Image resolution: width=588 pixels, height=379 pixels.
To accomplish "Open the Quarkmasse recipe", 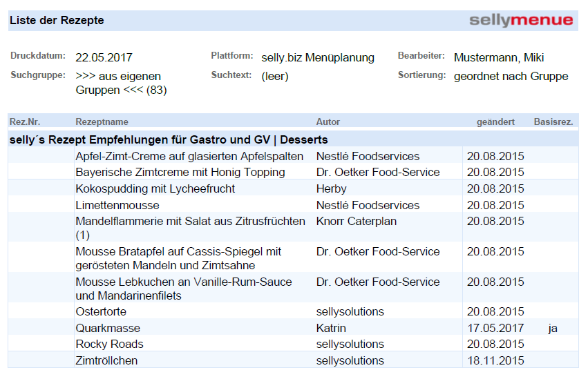I will click(108, 328).
